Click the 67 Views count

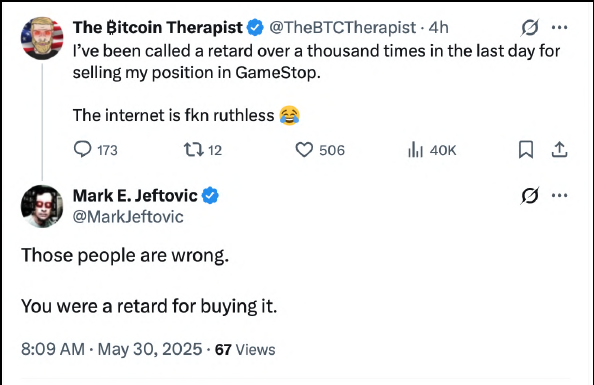(x=245, y=349)
